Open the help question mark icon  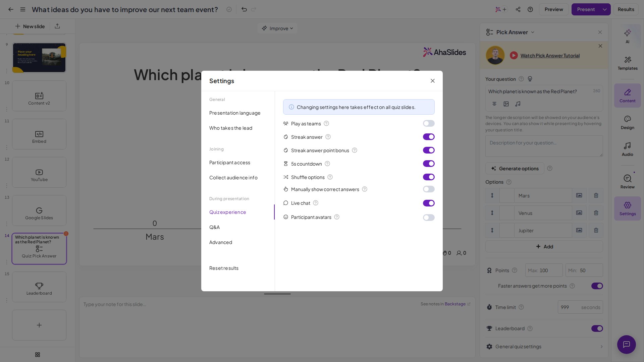530,9
